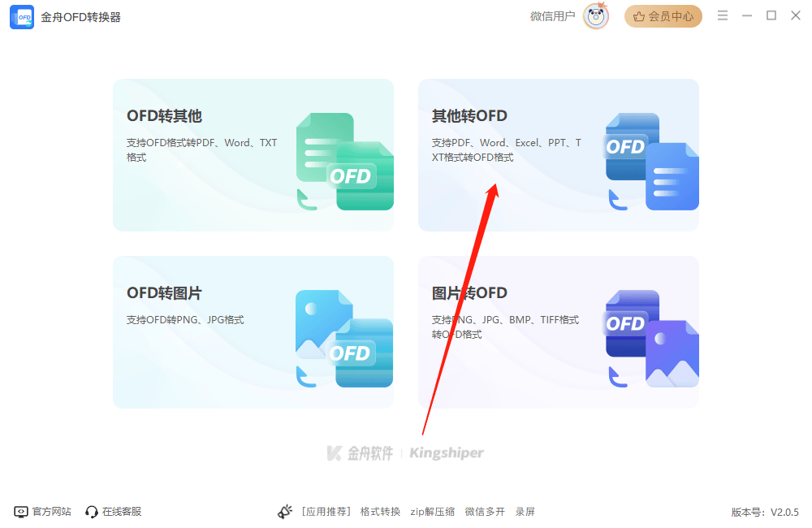
Task: Click the monitor icon beside 官方网站
Action: (x=21, y=512)
